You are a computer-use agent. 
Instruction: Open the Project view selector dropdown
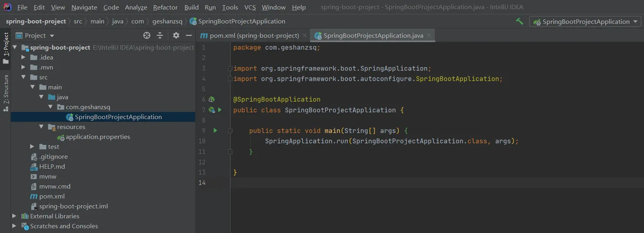40,35
